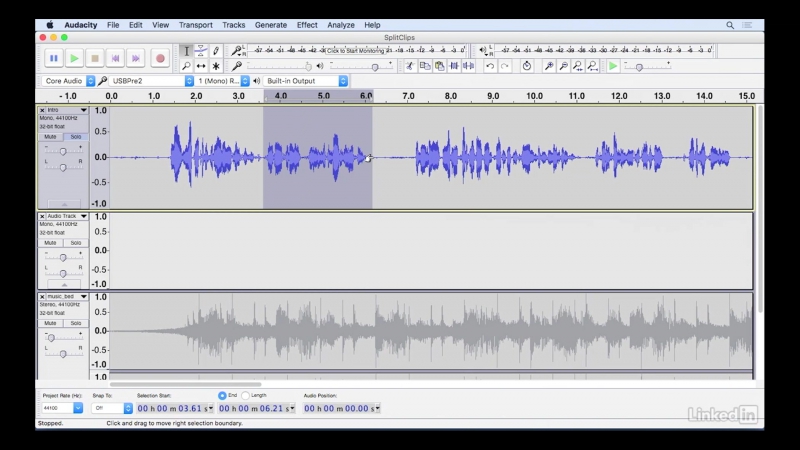This screenshot has width=800, height=450.
Task: Click the Fit Project zoom icon
Action: (592, 66)
